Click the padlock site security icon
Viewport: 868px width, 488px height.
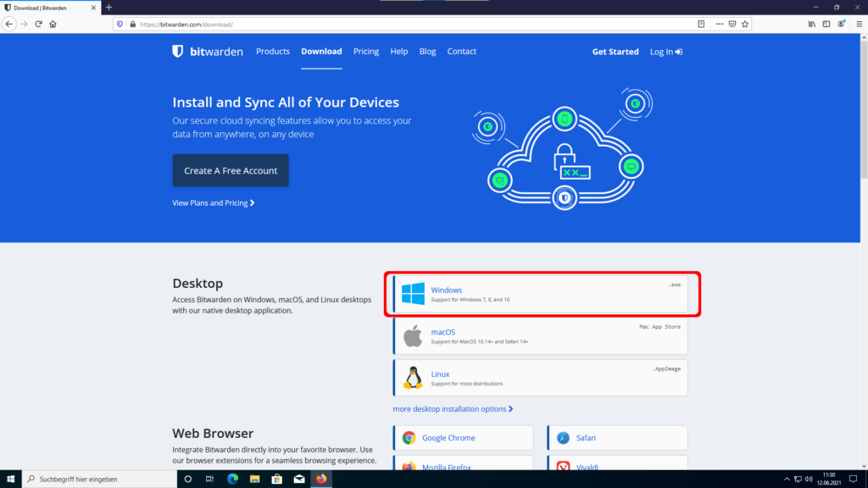coord(132,25)
